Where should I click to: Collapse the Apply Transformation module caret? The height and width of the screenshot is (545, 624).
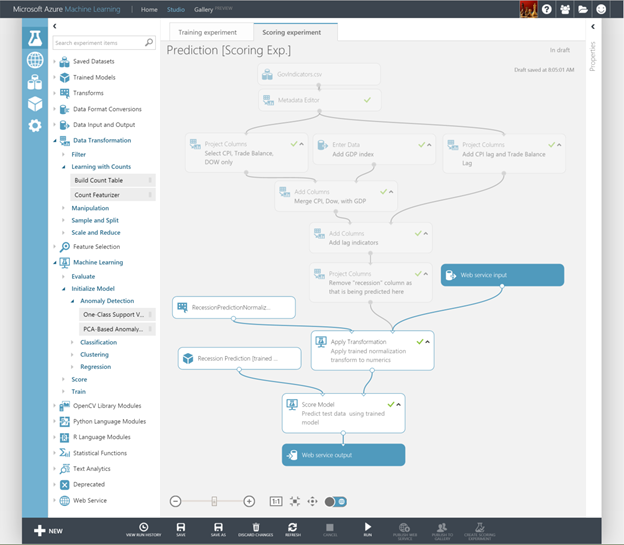(427, 342)
